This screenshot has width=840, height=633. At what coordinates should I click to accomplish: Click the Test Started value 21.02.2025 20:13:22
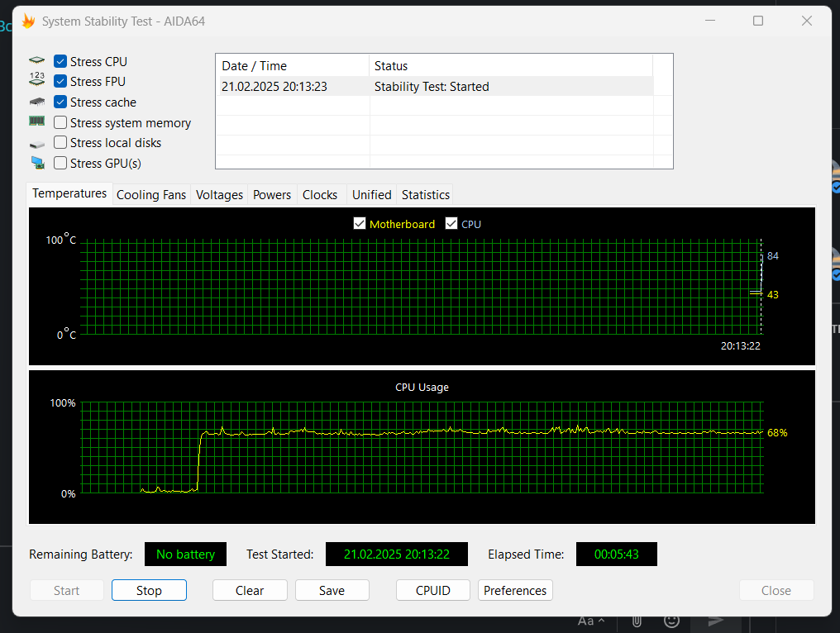click(396, 554)
